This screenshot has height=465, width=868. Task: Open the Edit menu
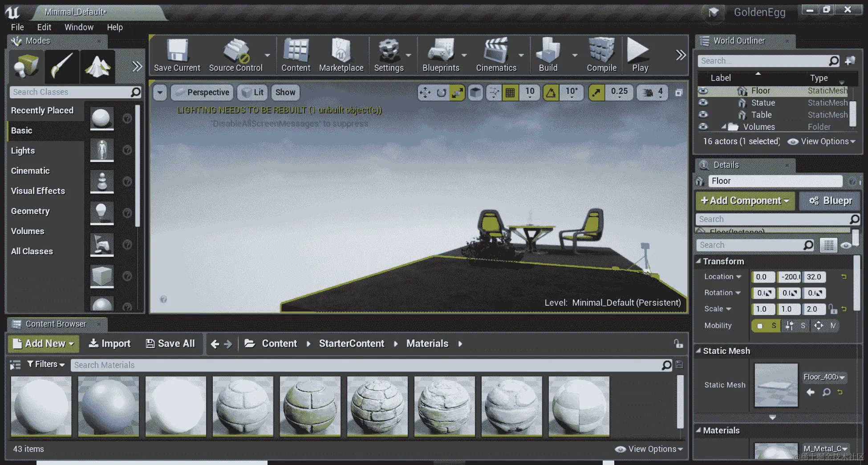click(44, 27)
